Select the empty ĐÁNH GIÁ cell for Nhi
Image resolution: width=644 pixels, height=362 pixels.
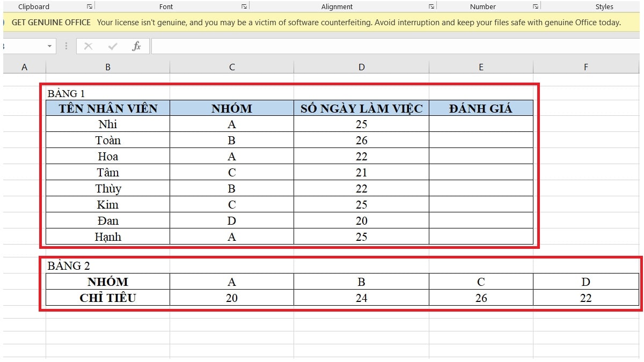coord(481,124)
